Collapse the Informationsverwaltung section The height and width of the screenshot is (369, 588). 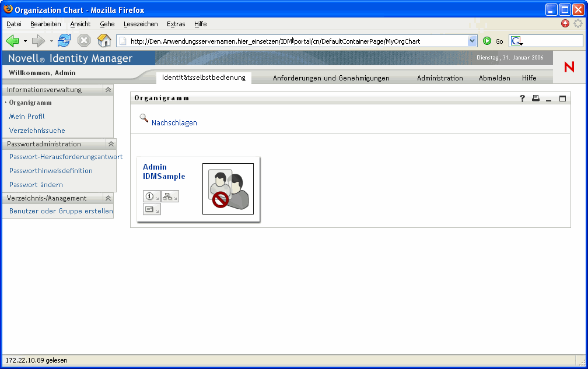[108, 90]
